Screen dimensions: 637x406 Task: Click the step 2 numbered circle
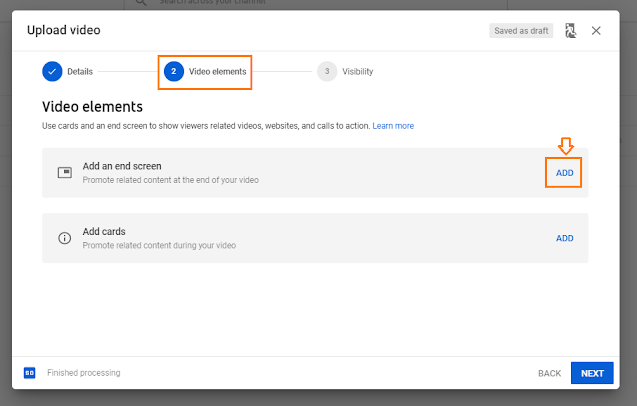coord(174,72)
